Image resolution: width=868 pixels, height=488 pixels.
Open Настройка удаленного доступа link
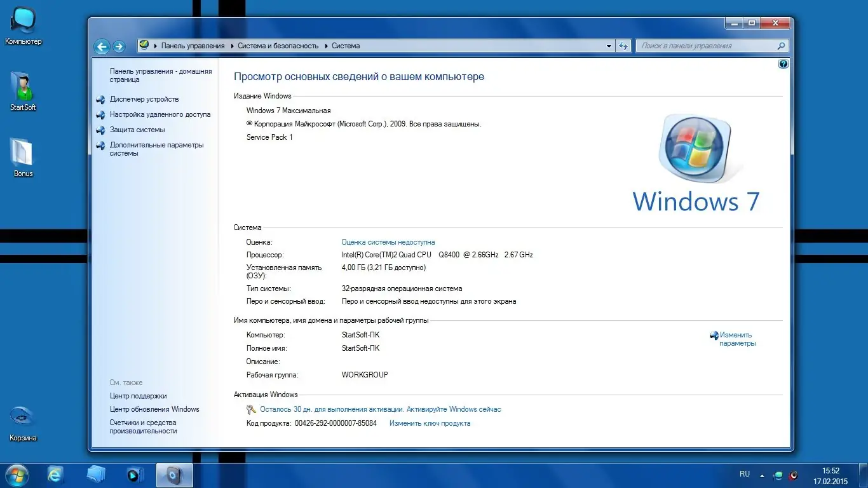point(160,114)
